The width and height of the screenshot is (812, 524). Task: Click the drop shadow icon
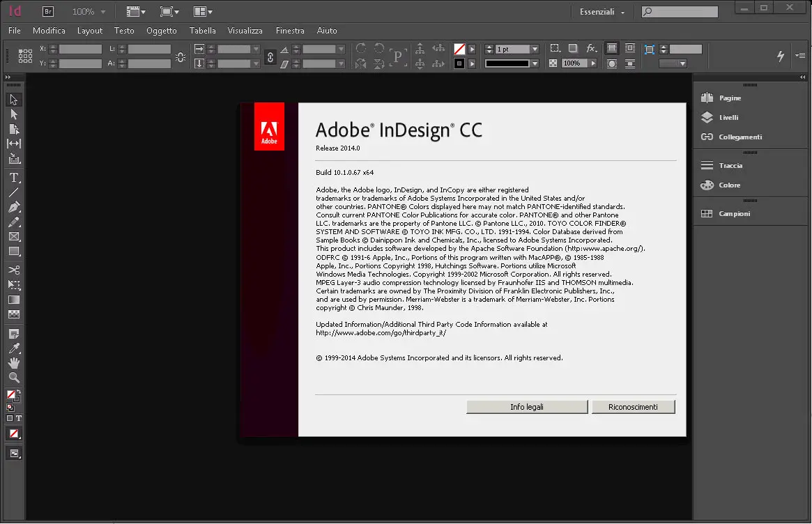tap(573, 48)
